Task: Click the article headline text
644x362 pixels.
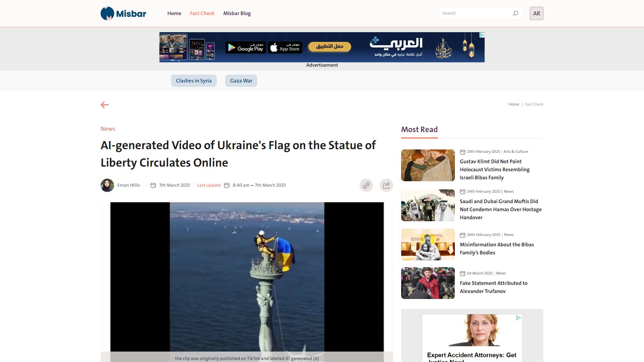Action: point(238,154)
